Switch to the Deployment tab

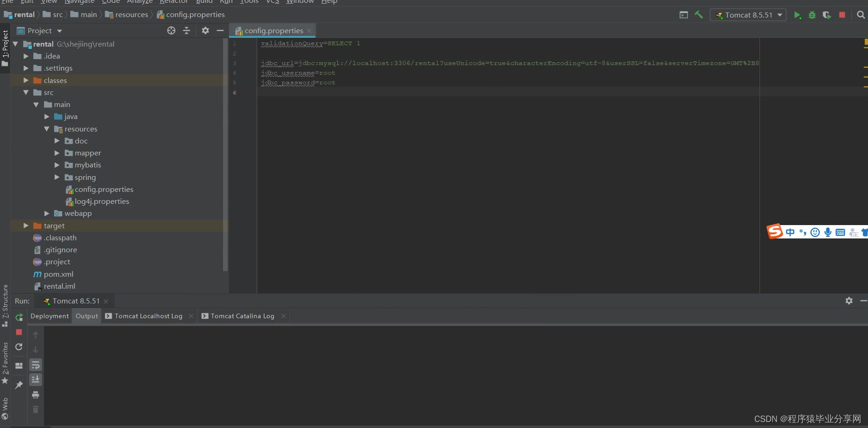click(49, 316)
